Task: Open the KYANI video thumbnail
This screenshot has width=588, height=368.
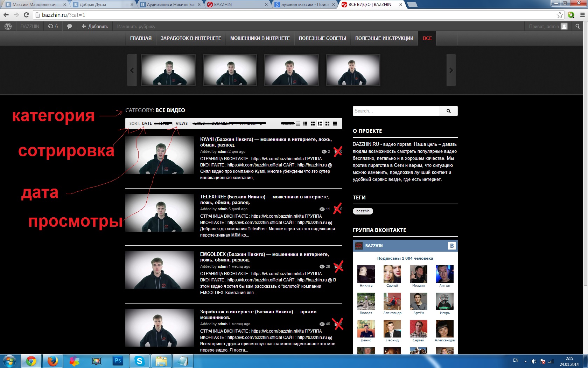Action: [160, 155]
